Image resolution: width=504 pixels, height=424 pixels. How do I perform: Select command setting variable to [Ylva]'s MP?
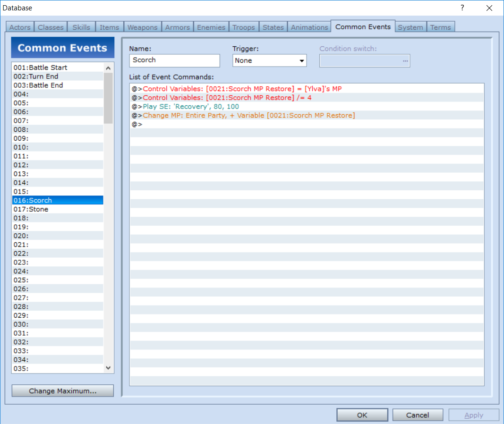[307, 89]
